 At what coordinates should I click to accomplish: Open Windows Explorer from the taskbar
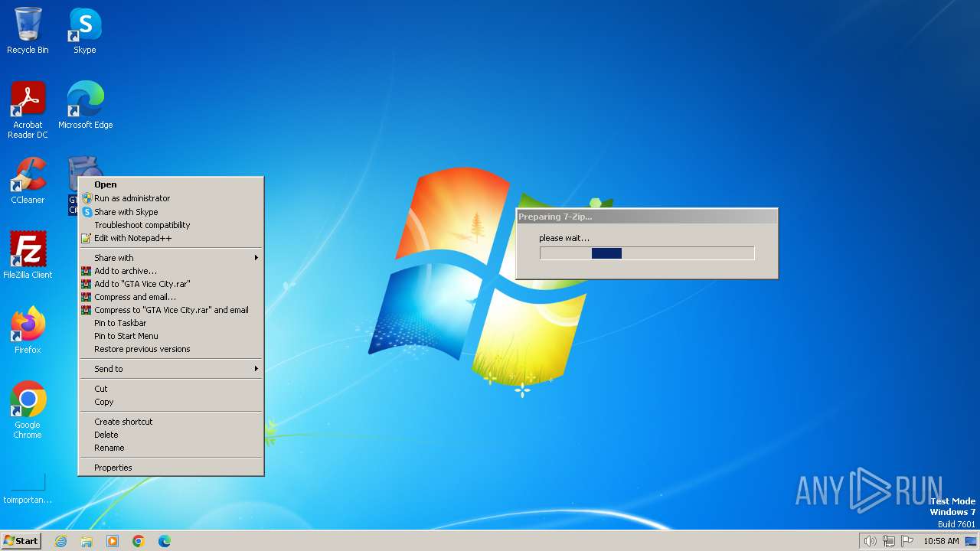pos(87,541)
